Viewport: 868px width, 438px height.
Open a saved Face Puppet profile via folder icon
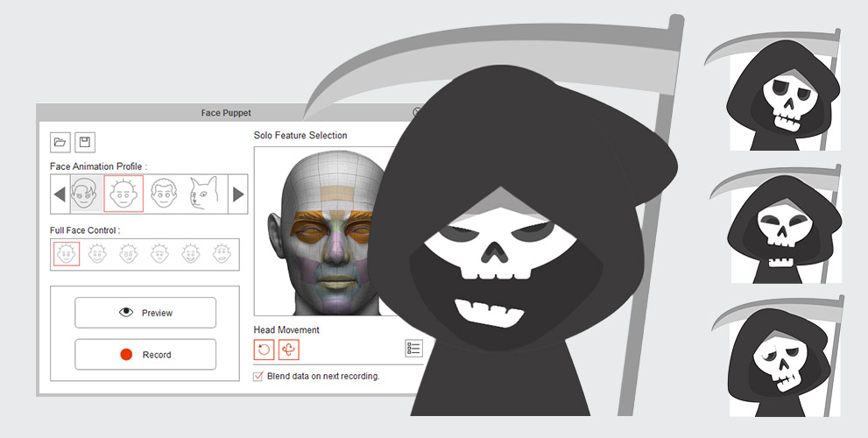60,142
